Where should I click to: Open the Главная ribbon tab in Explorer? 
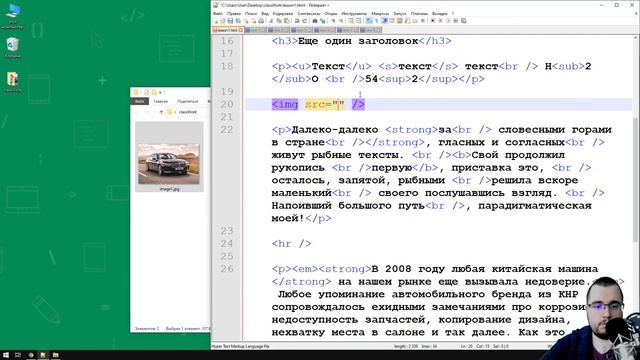tap(161, 101)
